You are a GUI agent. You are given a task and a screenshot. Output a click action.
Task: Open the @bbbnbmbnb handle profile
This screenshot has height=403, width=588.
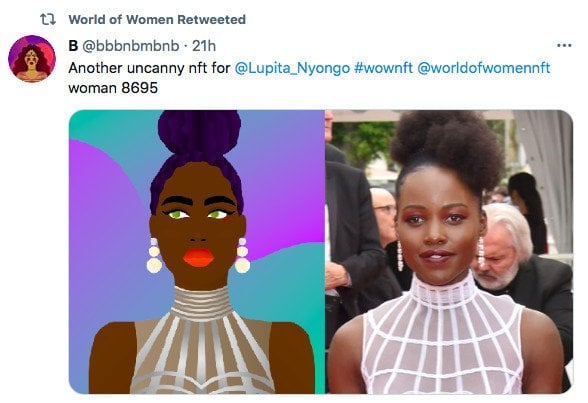point(130,46)
